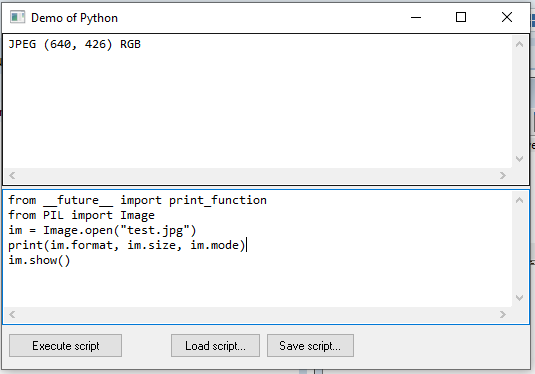This screenshot has height=374, width=535.
Task: Minimize the Demo of Python window
Action: tap(416, 17)
